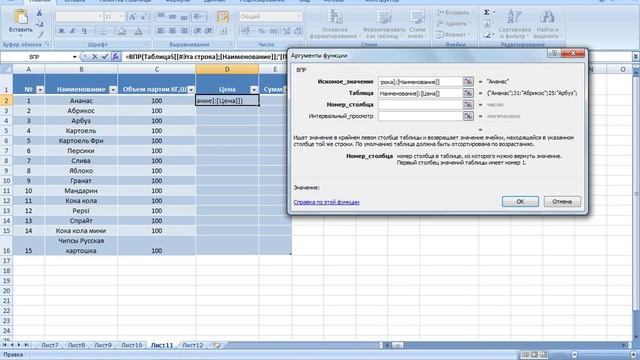This screenshot has height=360, width=640.
Task: Click the clear eraser icon in Редактирование
Action: pos(487,35)
